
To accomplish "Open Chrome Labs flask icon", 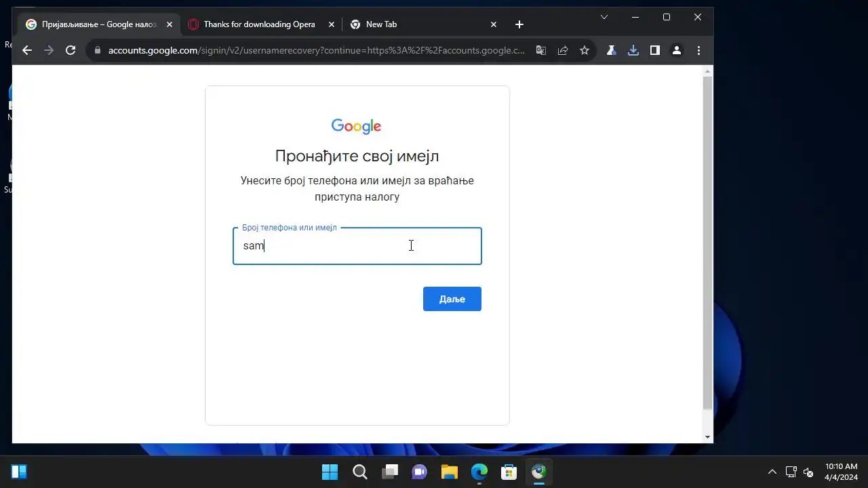I will pyautogui.click(x=612, y=50).
